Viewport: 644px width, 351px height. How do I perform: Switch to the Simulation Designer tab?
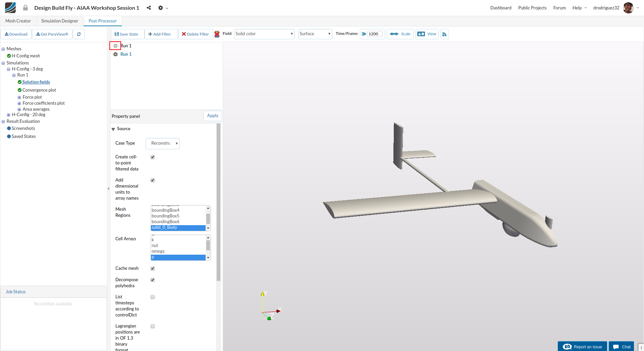pyautogui.click(x=59, y=21)
